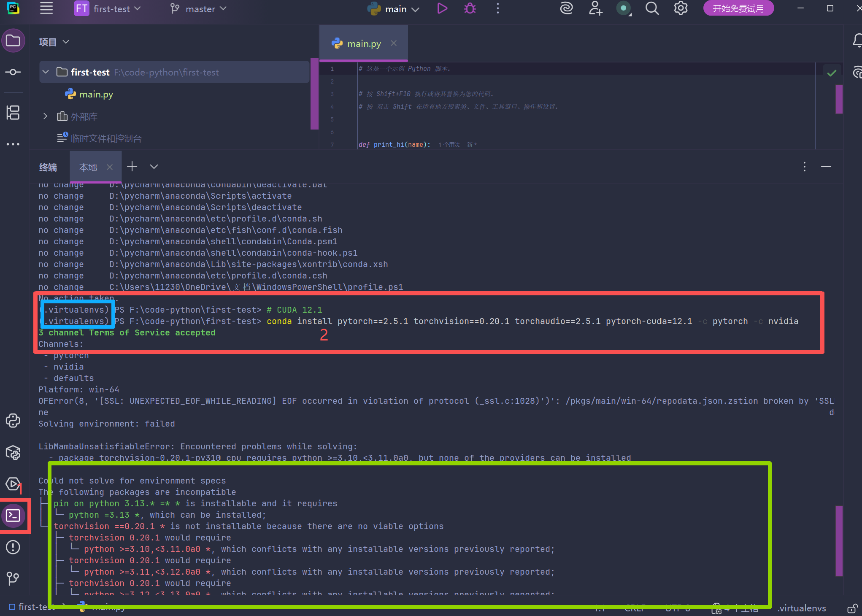Viewport: 862px width, 616px height.
Task: Click the terminal vertical scrollbar thumb
Action: pos(839,541)
